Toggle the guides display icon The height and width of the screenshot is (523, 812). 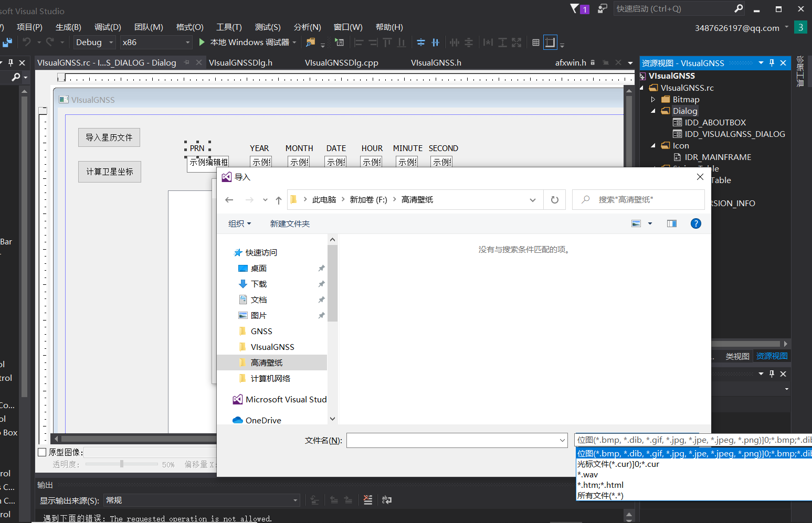(550, 42)
